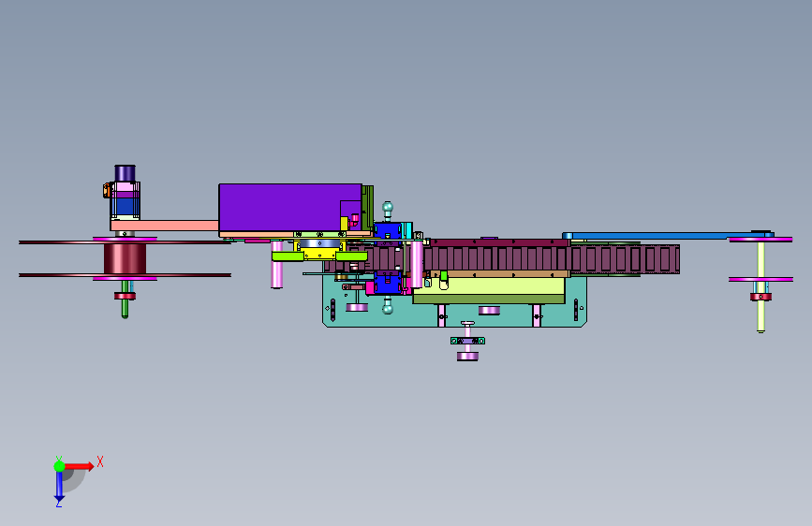Select the red collar on the right reel shaft
The image size is (812, 526).
[x=760, y=297]
